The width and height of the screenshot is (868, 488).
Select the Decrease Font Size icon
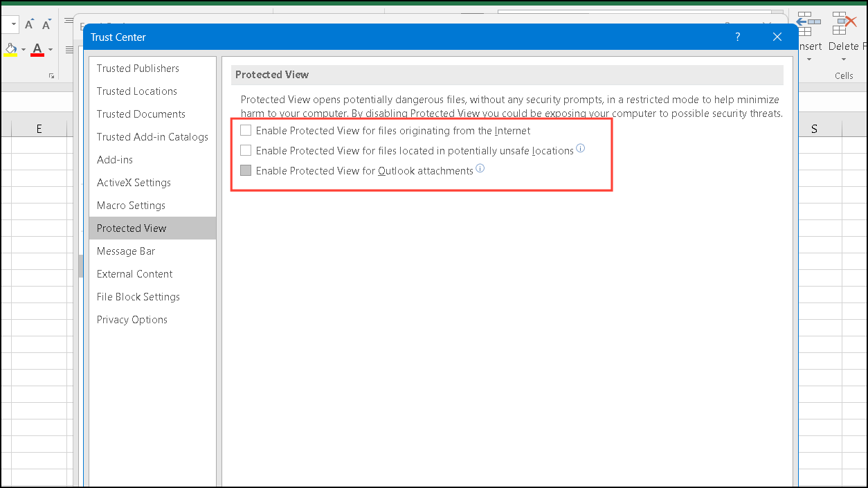[46, 24]
